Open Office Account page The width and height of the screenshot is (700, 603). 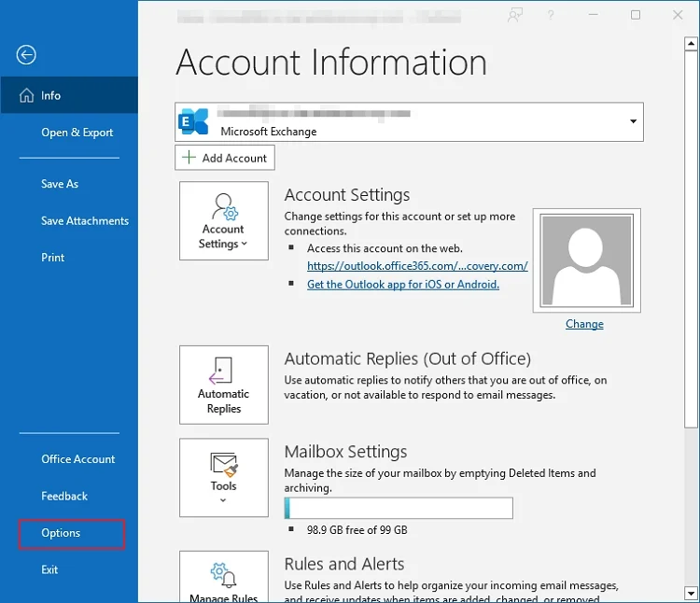(78, 459)
